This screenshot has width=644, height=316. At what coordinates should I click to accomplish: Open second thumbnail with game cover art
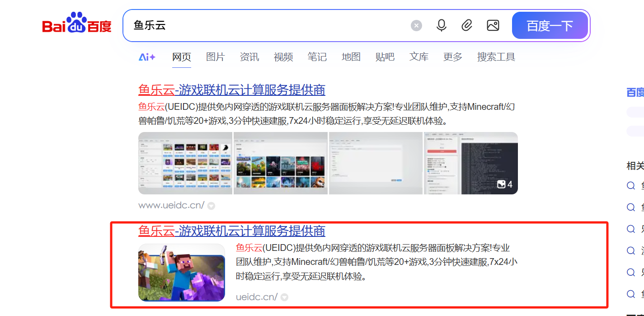coord(280,163)
